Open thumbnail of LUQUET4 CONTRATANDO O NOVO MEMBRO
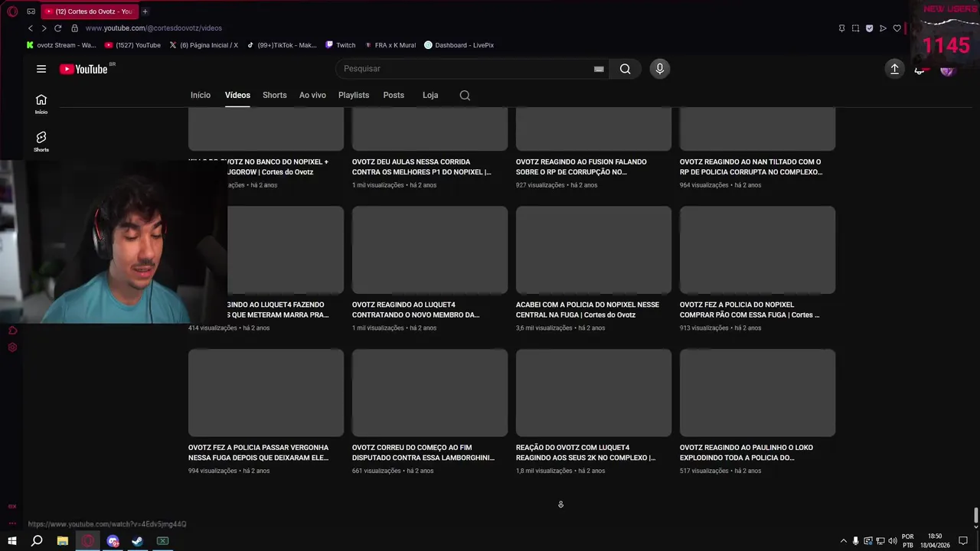The width and height of the screenshot is (980, 551). (x=430, y=249)
